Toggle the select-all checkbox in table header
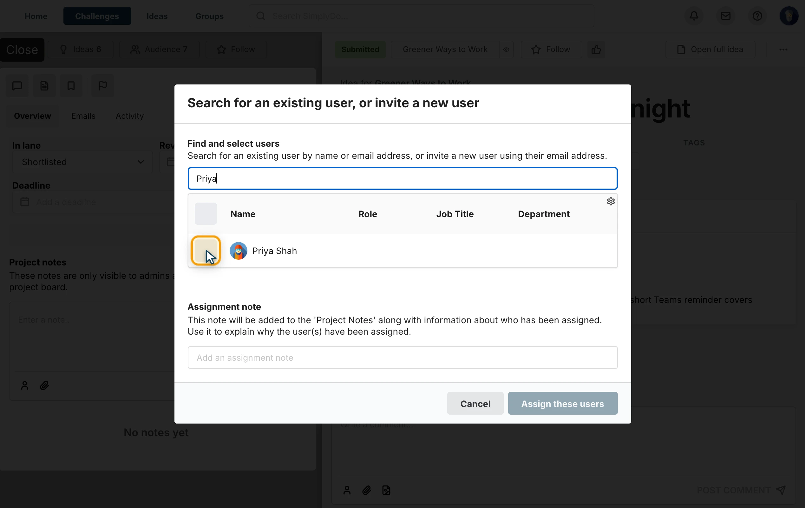The height and width of the screenshot is (508, 812). tap(206, 214)
